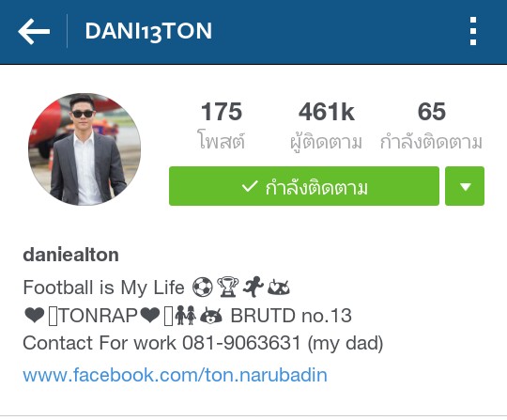
Task: Expand the suggested users dropdown arrow
Action: (465, 186)
